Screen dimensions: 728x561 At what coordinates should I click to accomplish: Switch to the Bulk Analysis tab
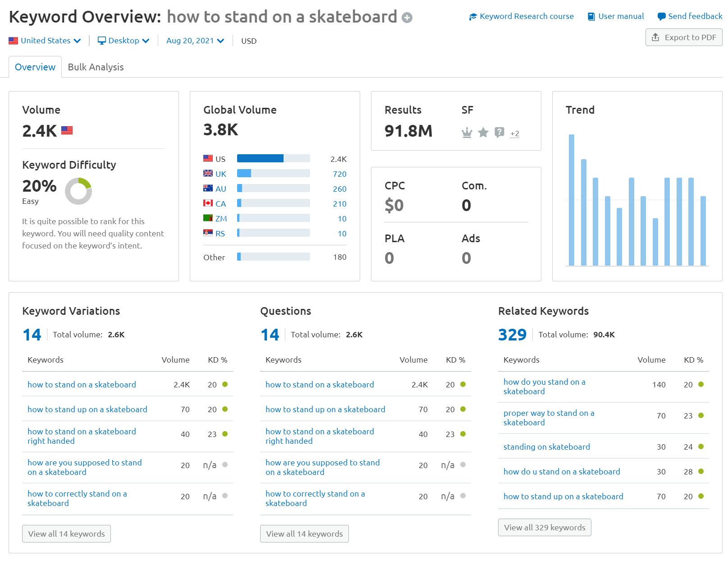(96, 67)
